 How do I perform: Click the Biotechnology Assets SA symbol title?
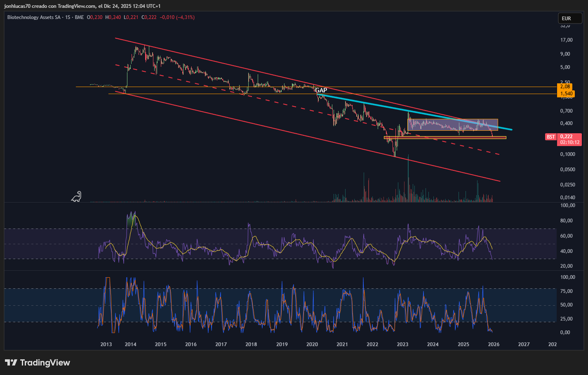[x=34, y=17]
